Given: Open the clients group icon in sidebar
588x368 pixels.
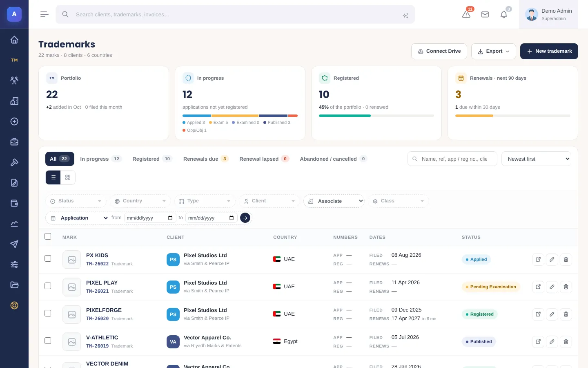Looking at the screenshot, I should [14, 81].
